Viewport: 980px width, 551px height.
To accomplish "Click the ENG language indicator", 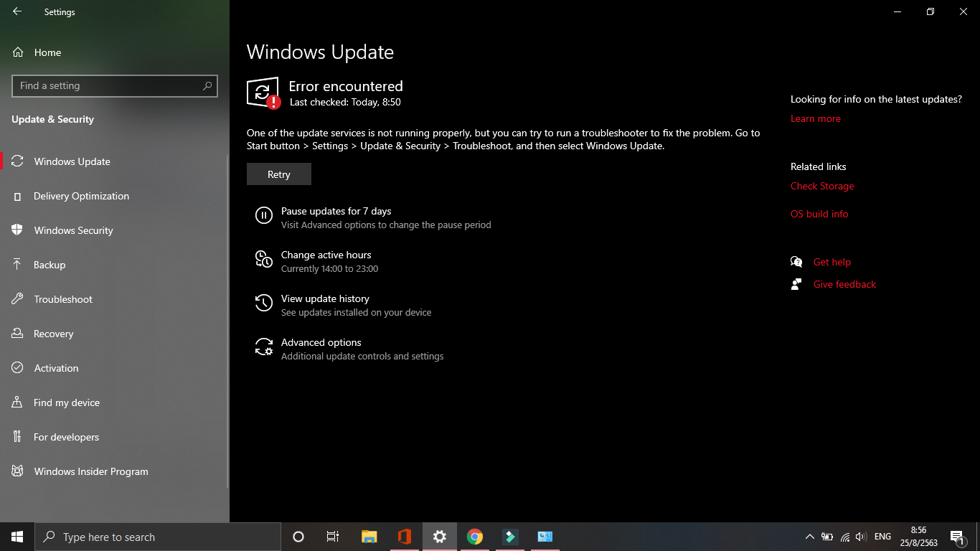I will pyautogui.click(x=882, y=537).
